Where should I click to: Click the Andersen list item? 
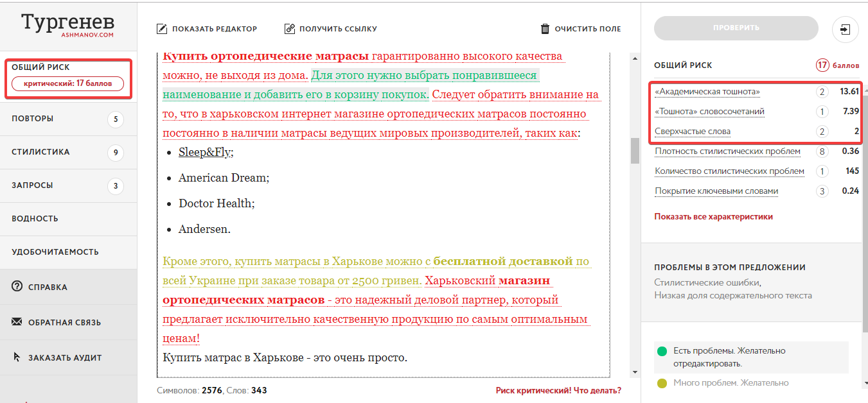click(204, 229)
